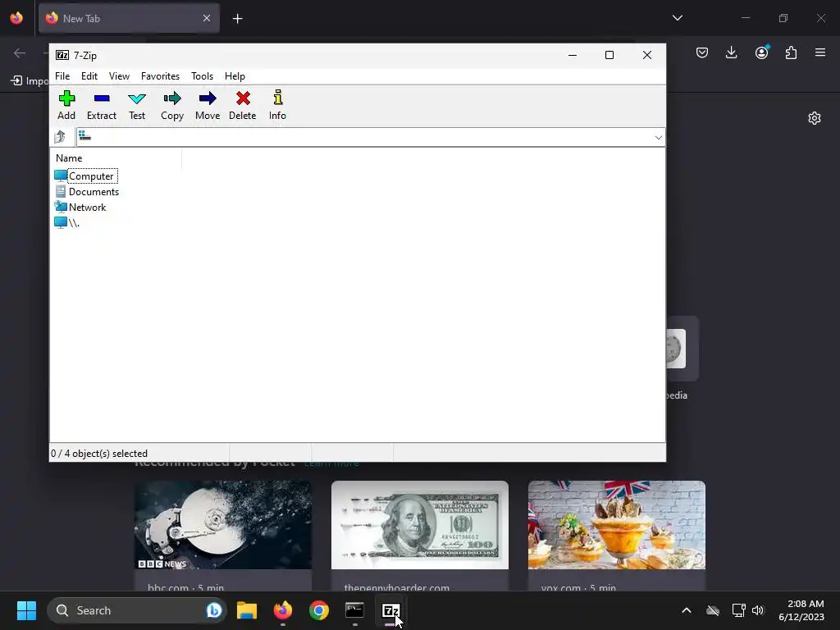The width and height of the screenshot is (840, 630).
Task: Open the Edit menu
Action: 89,76
